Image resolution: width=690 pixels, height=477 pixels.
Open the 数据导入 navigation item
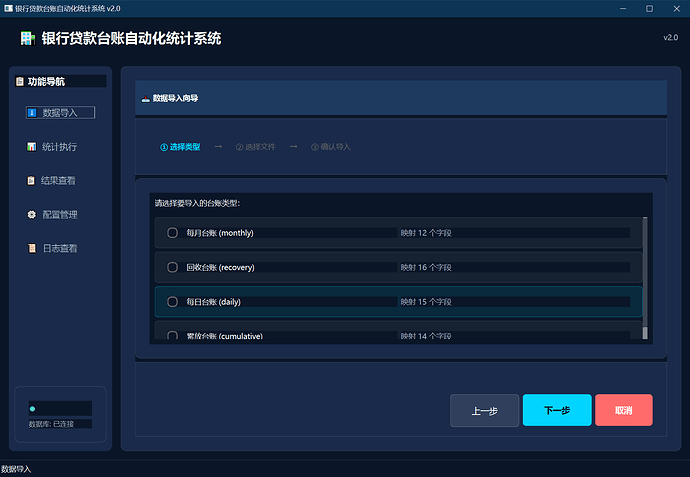tap(60, 113)
